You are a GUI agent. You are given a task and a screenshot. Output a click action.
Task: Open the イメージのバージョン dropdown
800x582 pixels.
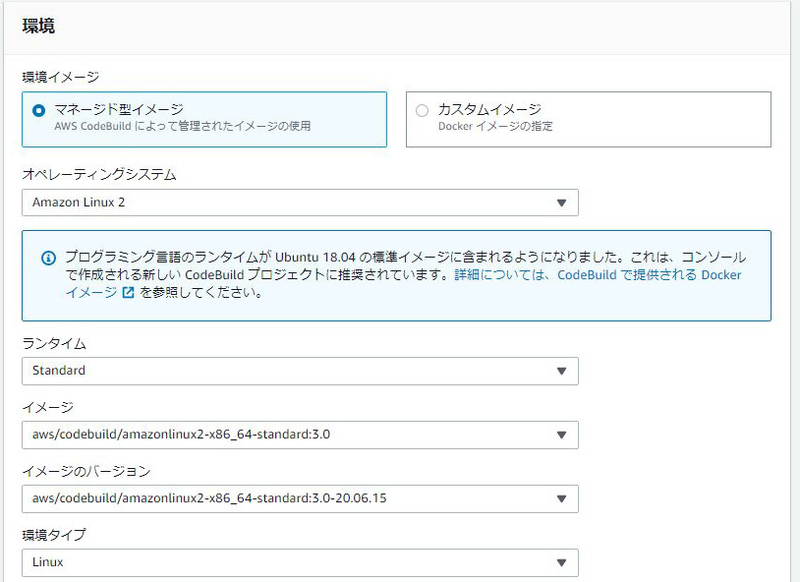(300, 498)
